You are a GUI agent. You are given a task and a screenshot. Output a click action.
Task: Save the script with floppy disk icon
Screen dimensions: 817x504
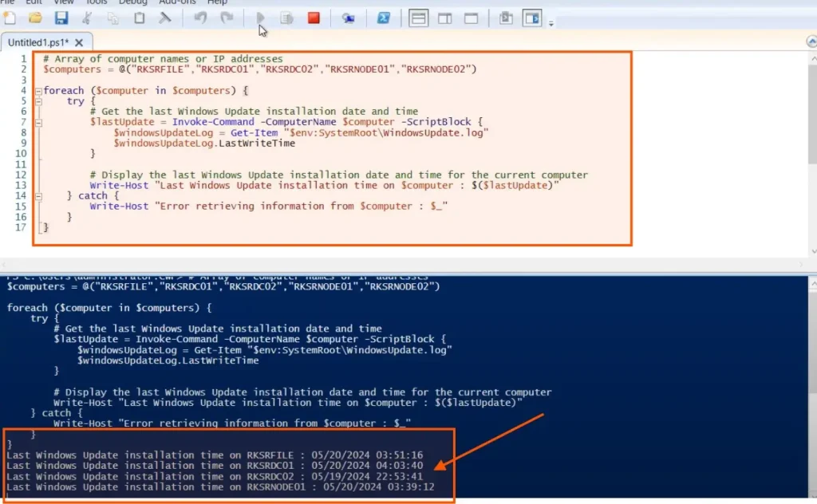[x=61, y=18]
